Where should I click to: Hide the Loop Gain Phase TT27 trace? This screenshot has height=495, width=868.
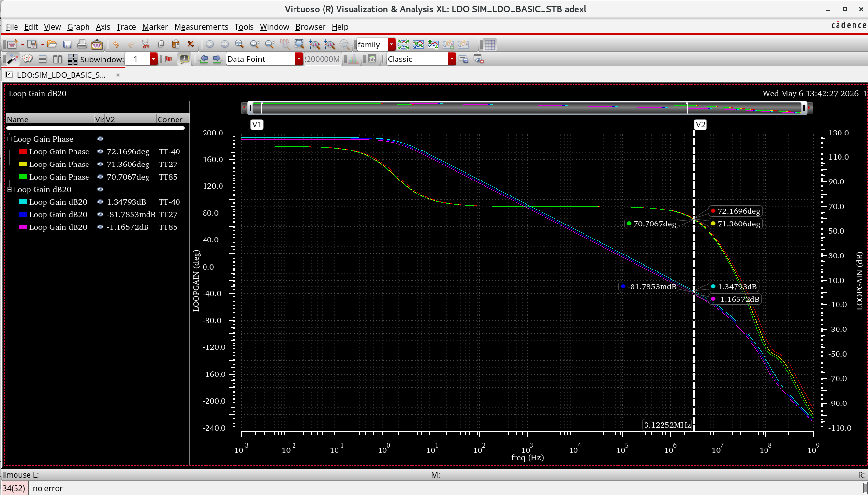point(100,164)
